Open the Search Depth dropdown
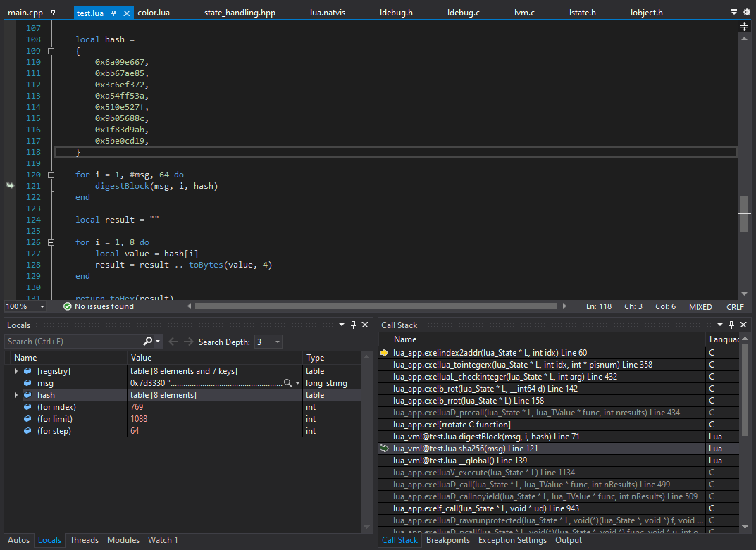 pos(277,342)
